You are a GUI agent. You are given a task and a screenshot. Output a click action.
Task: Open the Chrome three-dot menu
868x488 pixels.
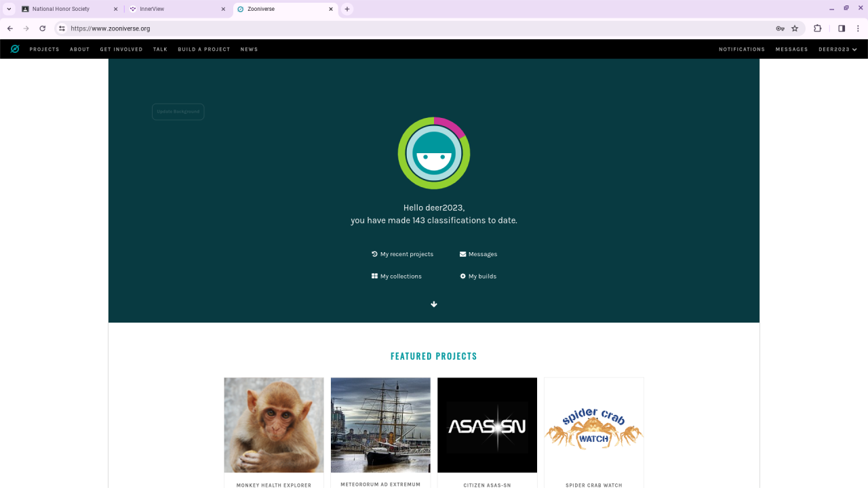tap(858, 28)
